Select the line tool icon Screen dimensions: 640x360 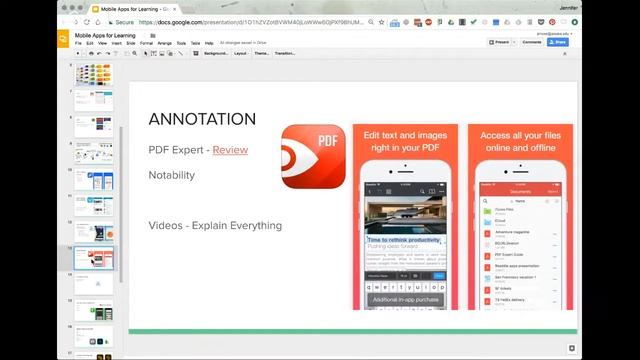tap(181, 53)
